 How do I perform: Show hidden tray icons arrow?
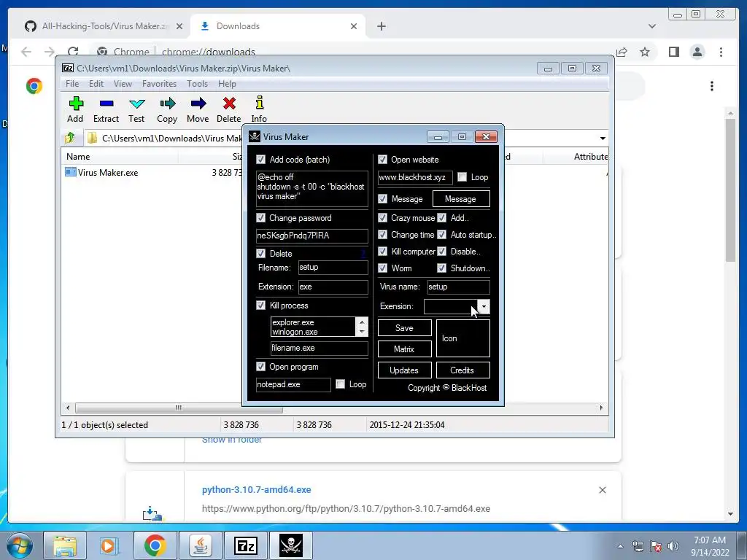click(x=620, y=546)
